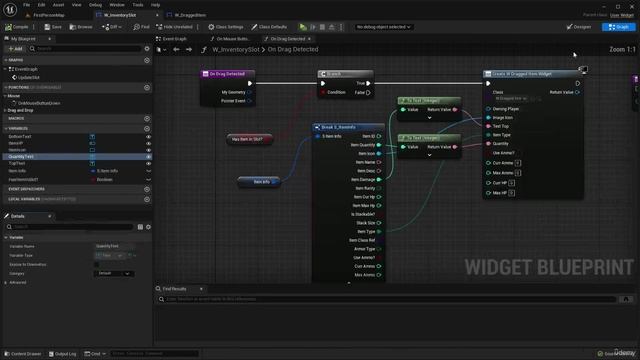Collapse the EventGraph tree item

pos(6,69)
